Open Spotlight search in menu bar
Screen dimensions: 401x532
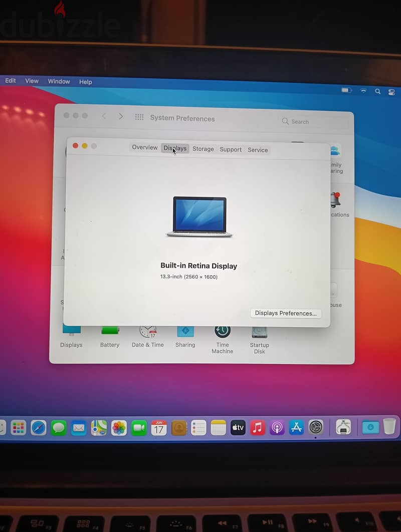click(x=377, y=91)
